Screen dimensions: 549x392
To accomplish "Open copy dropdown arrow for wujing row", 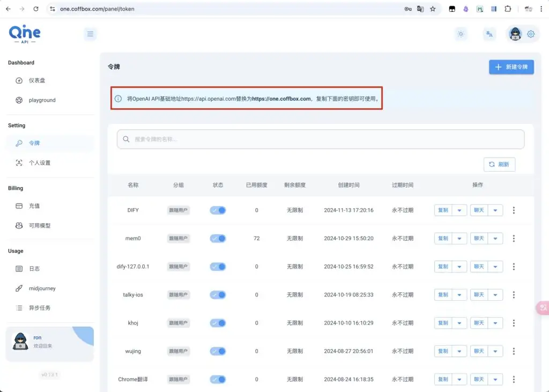I will tap(459, 351).
